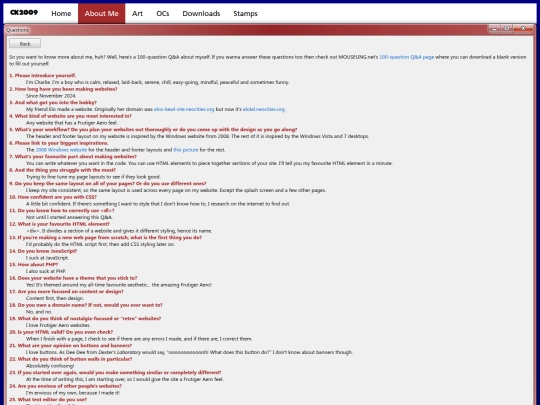This screenshot has height=405, width=540.
Task: Click the answer 'I love Frutiger Aero websites.'
Action: [58, 325]
